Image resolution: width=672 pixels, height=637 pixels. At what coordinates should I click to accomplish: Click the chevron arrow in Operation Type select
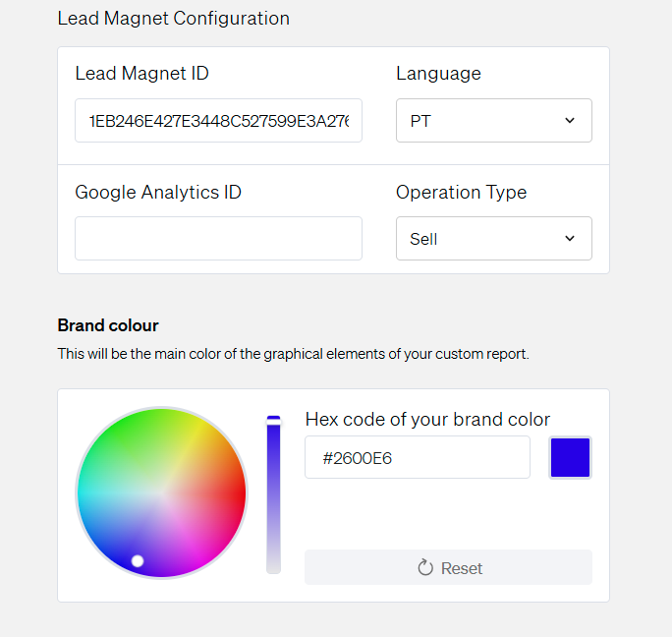(x=570, y=239)
